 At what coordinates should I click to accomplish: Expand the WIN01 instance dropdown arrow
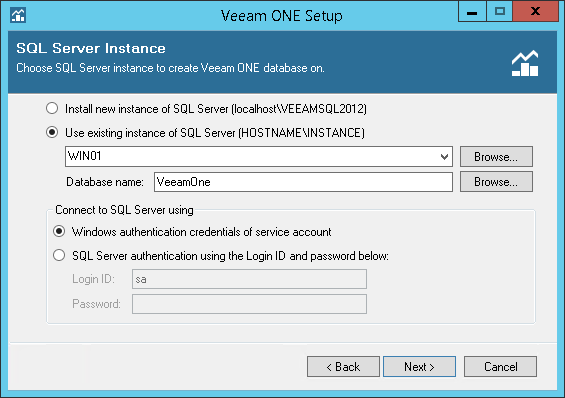[x=444, y=157]
